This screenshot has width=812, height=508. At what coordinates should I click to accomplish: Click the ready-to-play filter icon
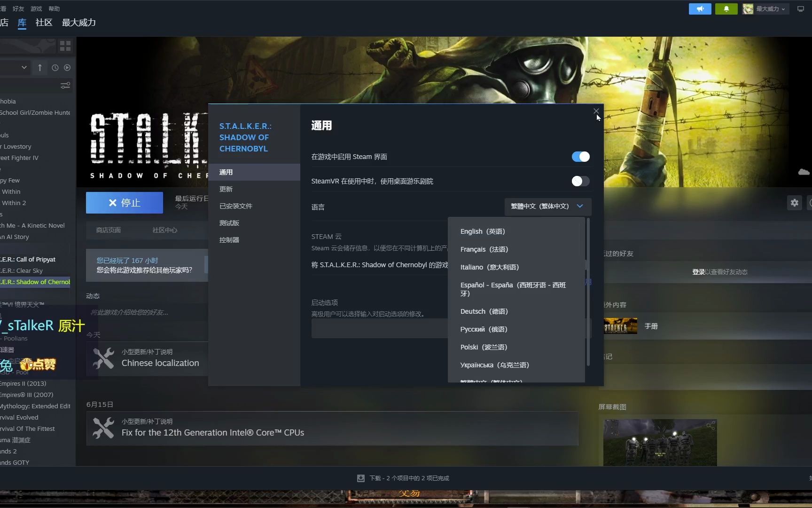pos(67,68)
